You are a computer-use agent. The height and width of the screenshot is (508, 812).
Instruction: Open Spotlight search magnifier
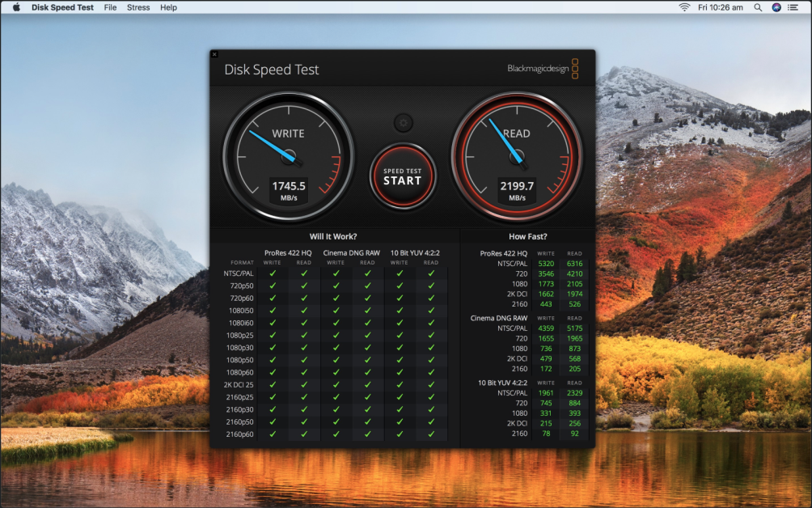758,7
